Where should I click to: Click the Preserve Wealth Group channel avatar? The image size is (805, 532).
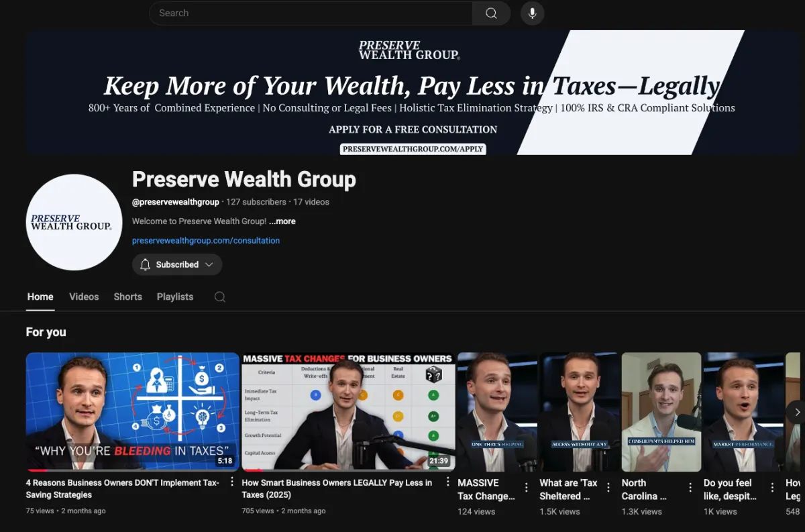click(x=74, y=222)
